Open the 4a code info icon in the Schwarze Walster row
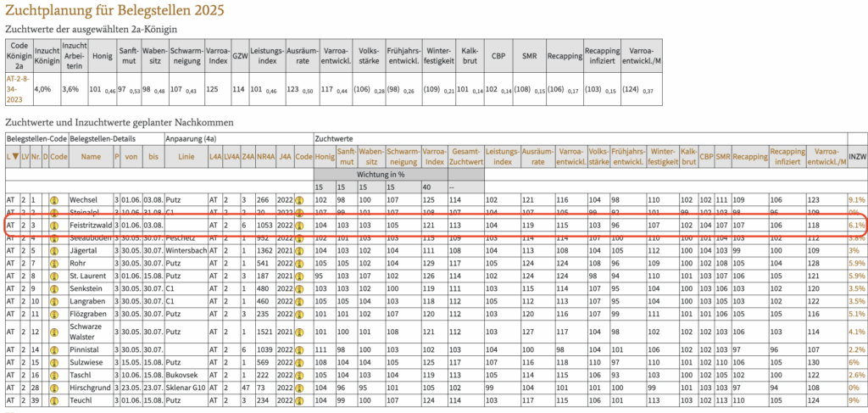 (x=299, y=331)
